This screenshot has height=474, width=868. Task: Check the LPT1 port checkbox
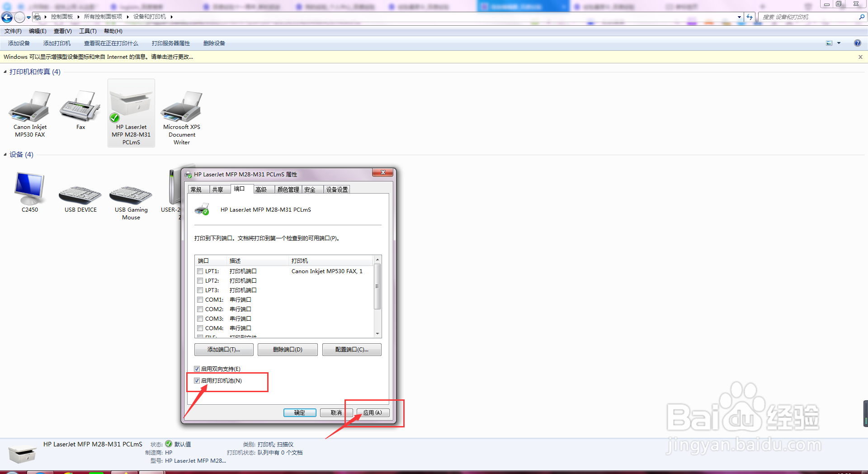click(x=200, y=271)
